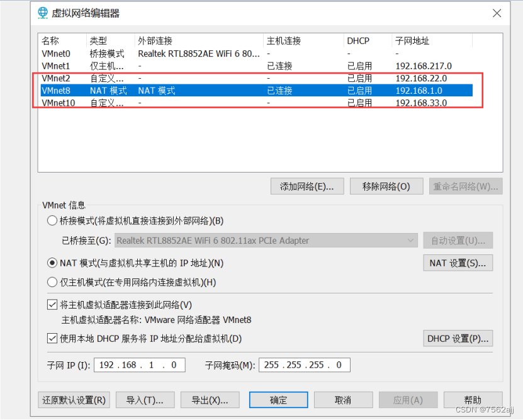523x420 pixels.
Task: Click the Virtual Network Editor globe icon
Action: pyautogui.click(x=43, y=13)
